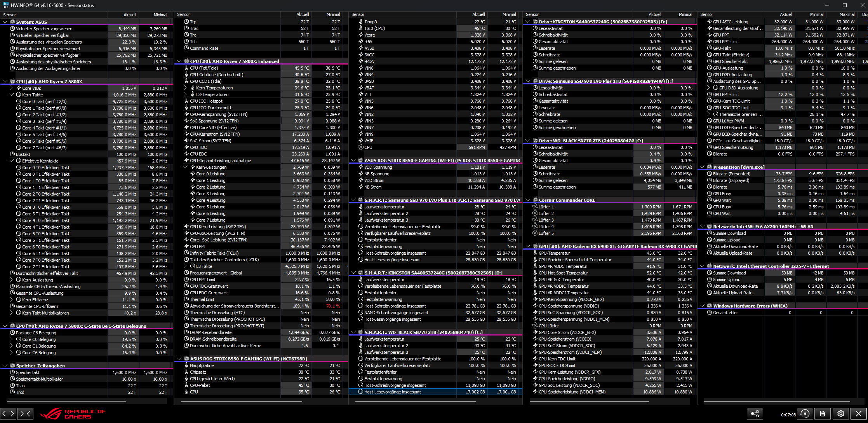The width and height of the screenshot is (868, 423).
Task: Open sensor settings gear icon
Action: (x=840, y=414)
